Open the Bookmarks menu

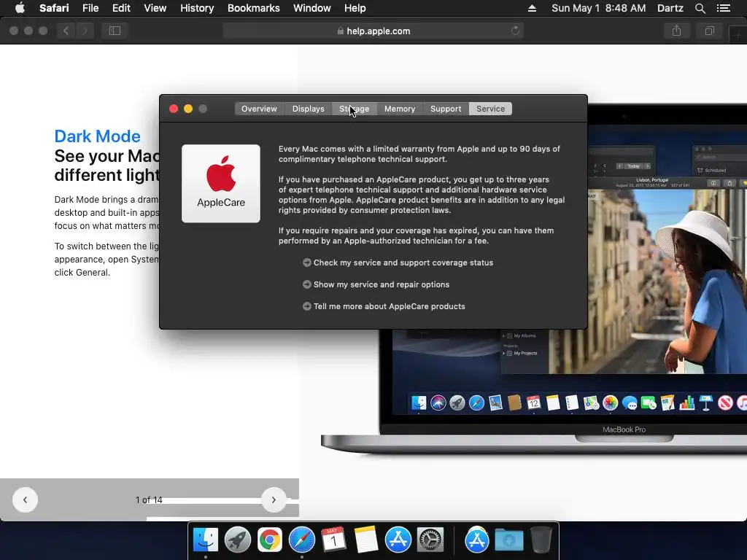[253, 8]
